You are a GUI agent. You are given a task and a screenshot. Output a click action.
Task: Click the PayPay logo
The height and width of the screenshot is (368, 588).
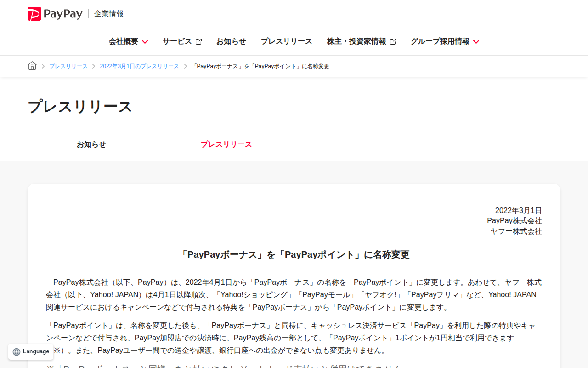(x=55, y=14)
